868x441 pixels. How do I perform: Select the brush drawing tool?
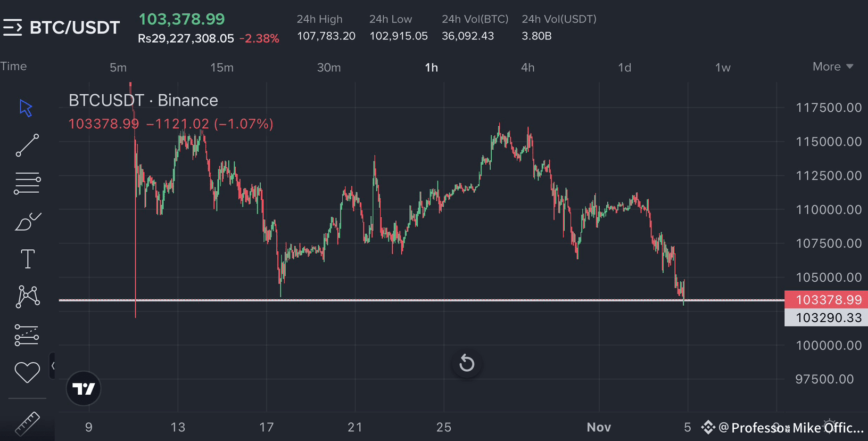click(x=28, y=221)
